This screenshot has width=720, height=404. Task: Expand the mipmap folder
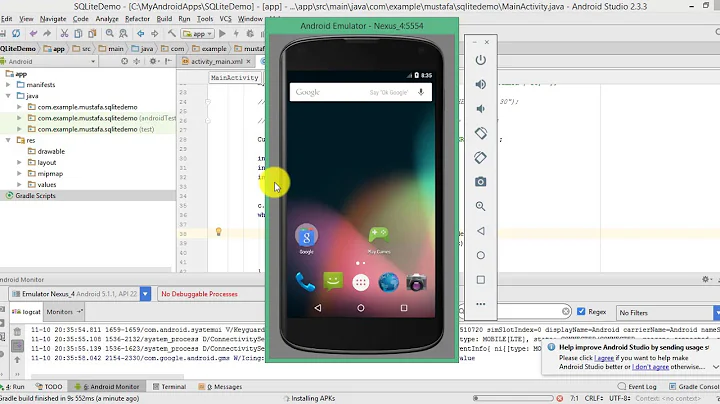click(x=19, y=174)
